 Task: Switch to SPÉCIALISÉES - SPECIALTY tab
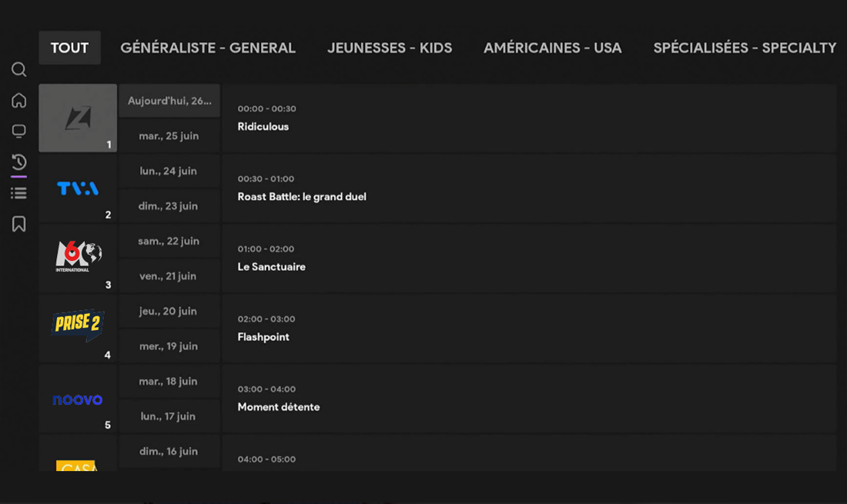point(745,48)
